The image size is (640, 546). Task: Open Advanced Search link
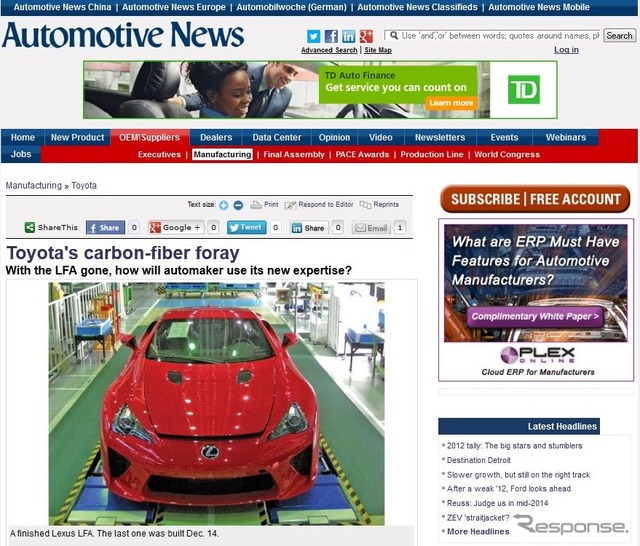[329, 50]
